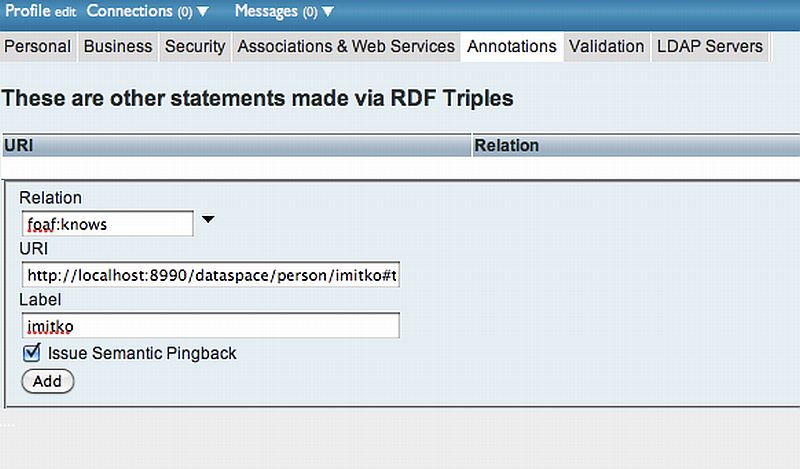Image resolution: width=800 pixels, height=469 pixels.
Task: Click the Issue Semantic Pingback label
Action: (142, 353)
